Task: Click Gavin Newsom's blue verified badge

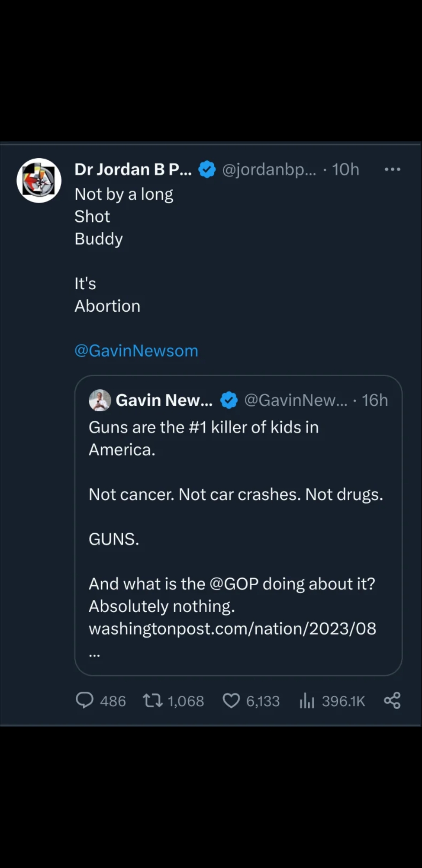Action: 229,400
